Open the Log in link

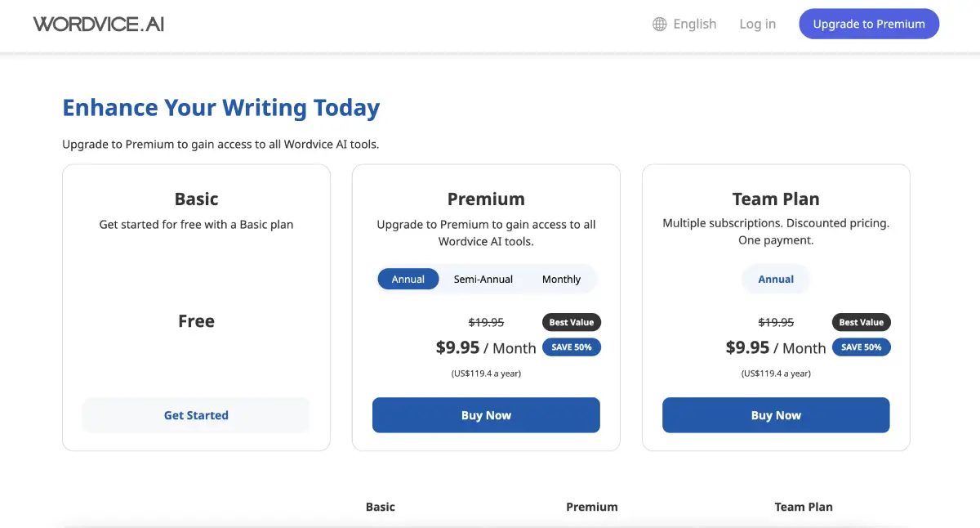(x=757, y=25)
